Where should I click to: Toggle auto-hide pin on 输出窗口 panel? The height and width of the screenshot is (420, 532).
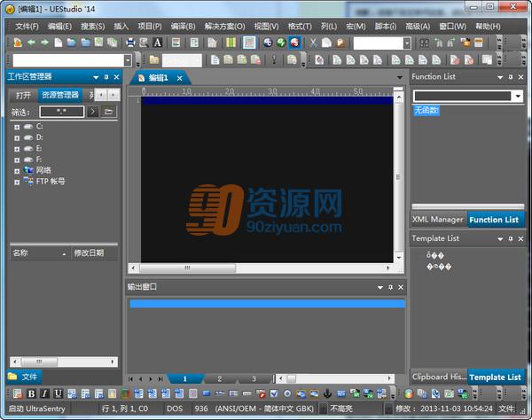390,287
